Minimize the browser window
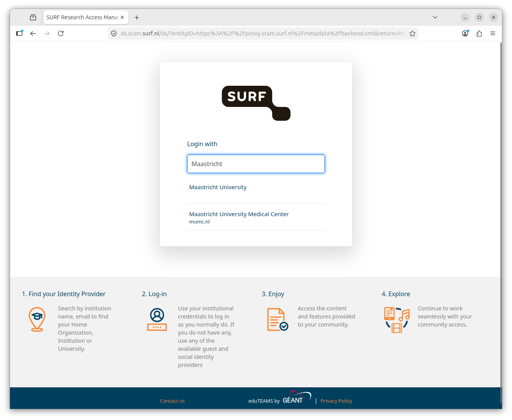The height and width of the screenshot is (420, 512). [465, 17]
